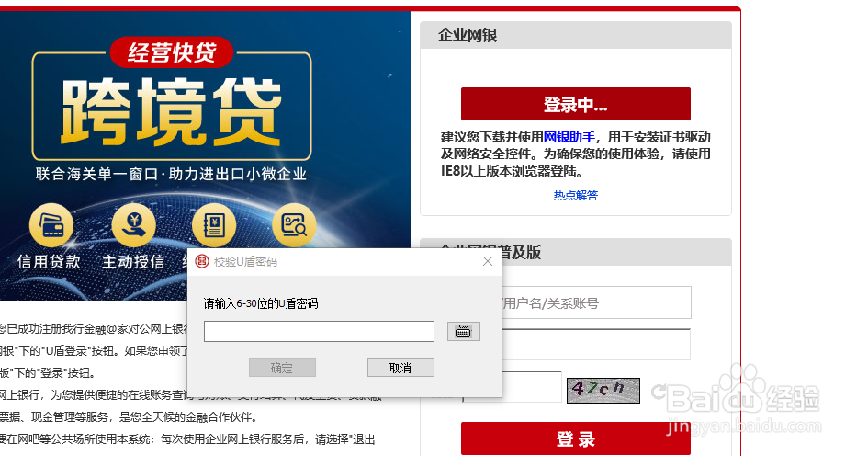Screen dimensions: 868x456
Task: Click the 确定 button in dialog
Action: [282, 368]
